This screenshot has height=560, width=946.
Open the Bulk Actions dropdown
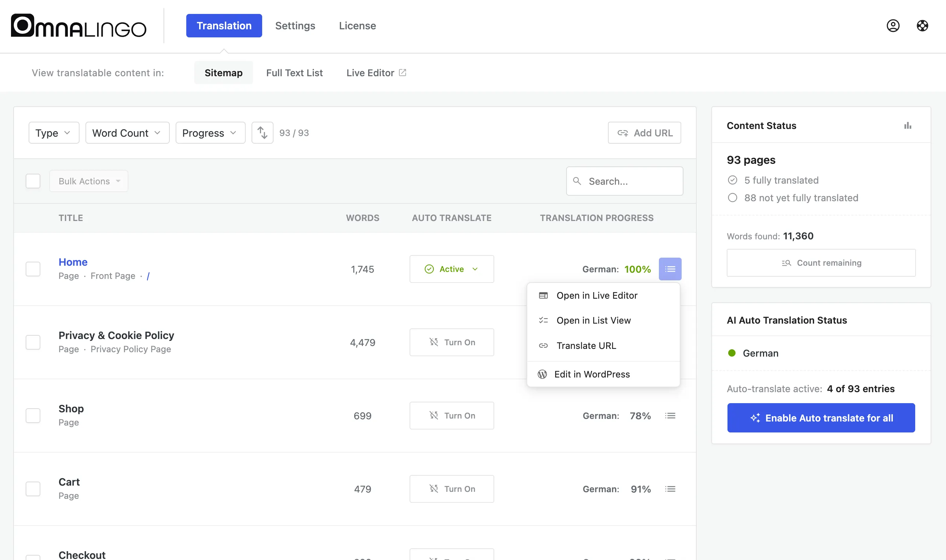pos(89,181)
